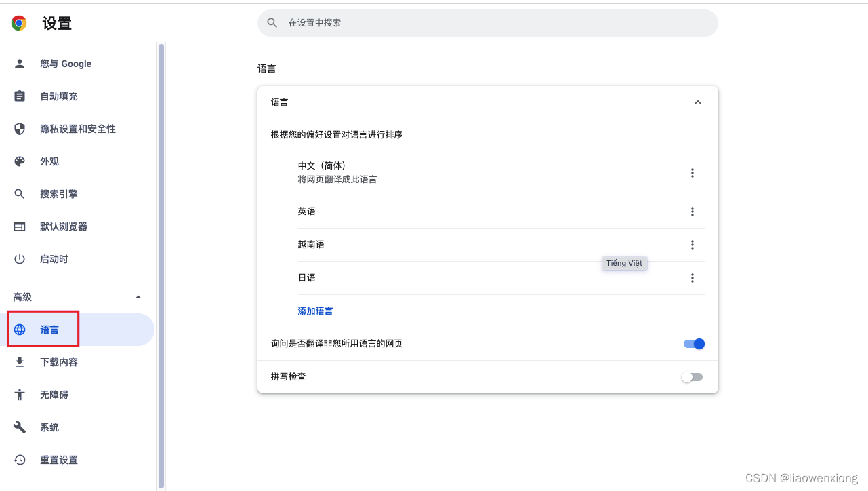868x491 pixels.
Task: Click the sidebar vertical scrollbar
Action: (161, 266)
